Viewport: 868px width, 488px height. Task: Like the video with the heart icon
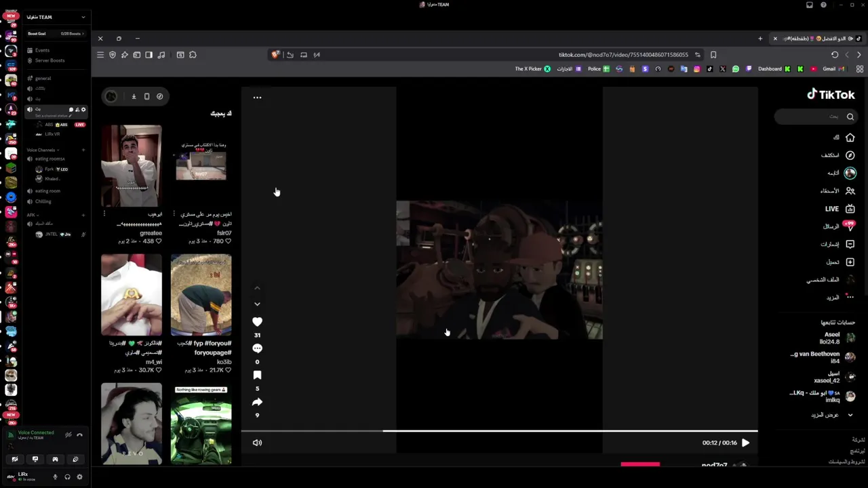(257, 322)
